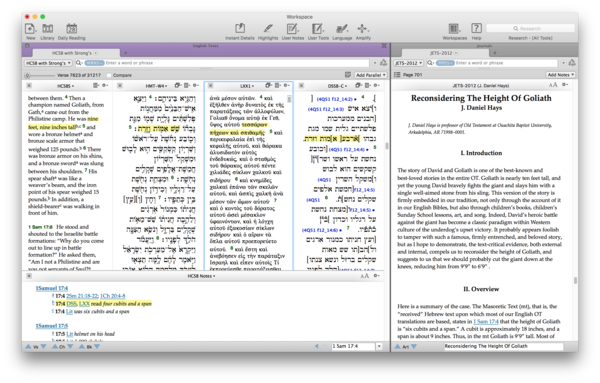Image resolution: width=600 pixels, height=383 pixels.
Task: Follow the 1Ch 20:4-8 cross reference
Action: [x=112, y=296]
